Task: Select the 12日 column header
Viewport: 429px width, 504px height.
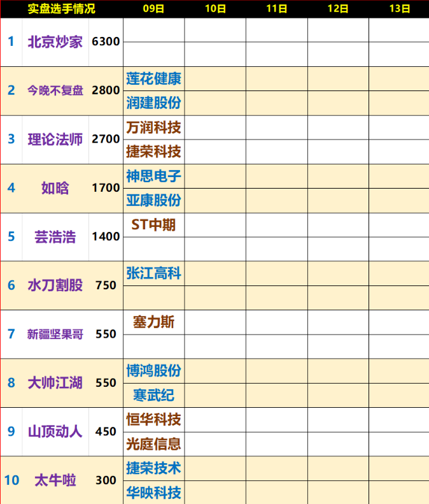Action: pyautogui.click(x=338, y=9)
